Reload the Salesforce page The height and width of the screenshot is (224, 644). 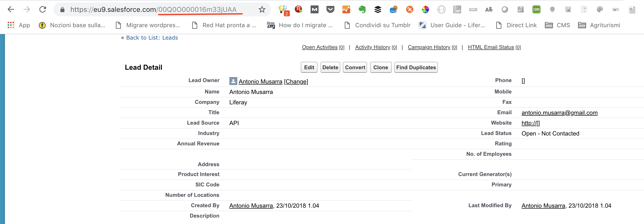43,9
